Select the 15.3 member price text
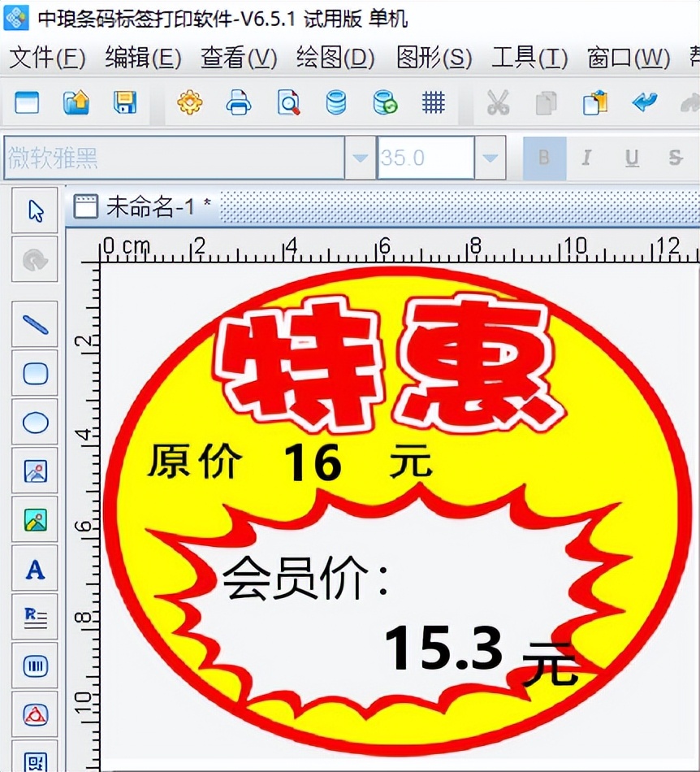700x772 pixels. pyautogui.click(x=443, y=648)
